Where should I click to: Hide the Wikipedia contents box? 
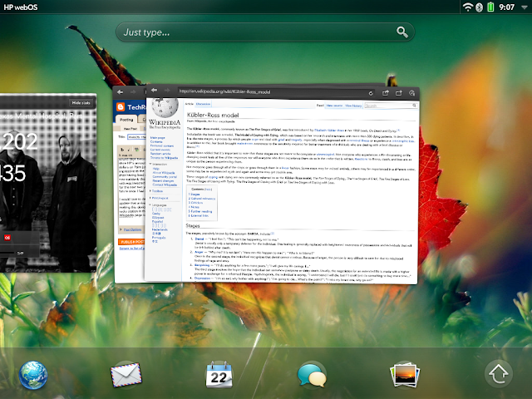click(209, 189)
